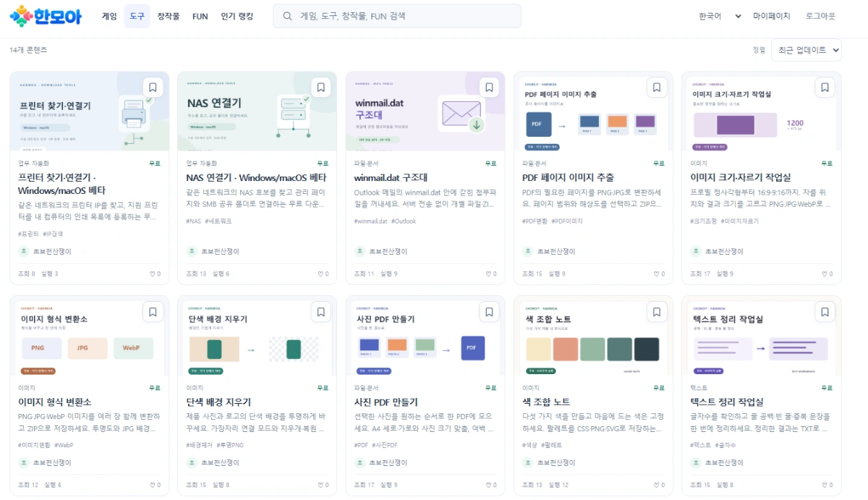Click the 로그아웃 link
Viewport: 868px width, 500px height.
(x=821, y=16)
